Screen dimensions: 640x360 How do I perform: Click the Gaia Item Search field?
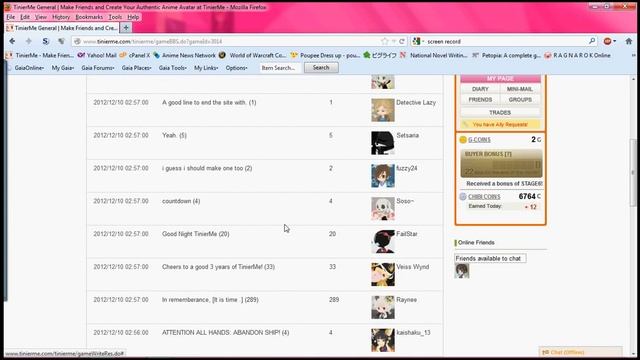click(280, 68)
